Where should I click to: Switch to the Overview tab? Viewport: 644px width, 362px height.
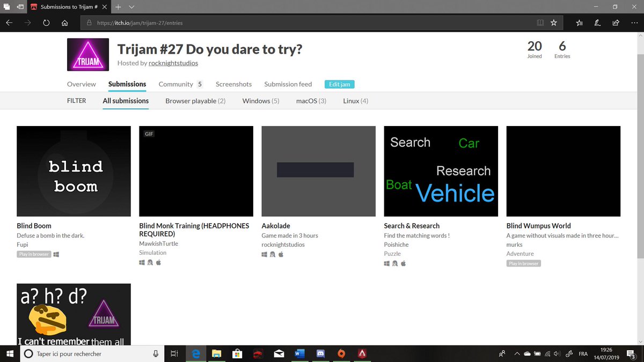click(x=82, y=84)
